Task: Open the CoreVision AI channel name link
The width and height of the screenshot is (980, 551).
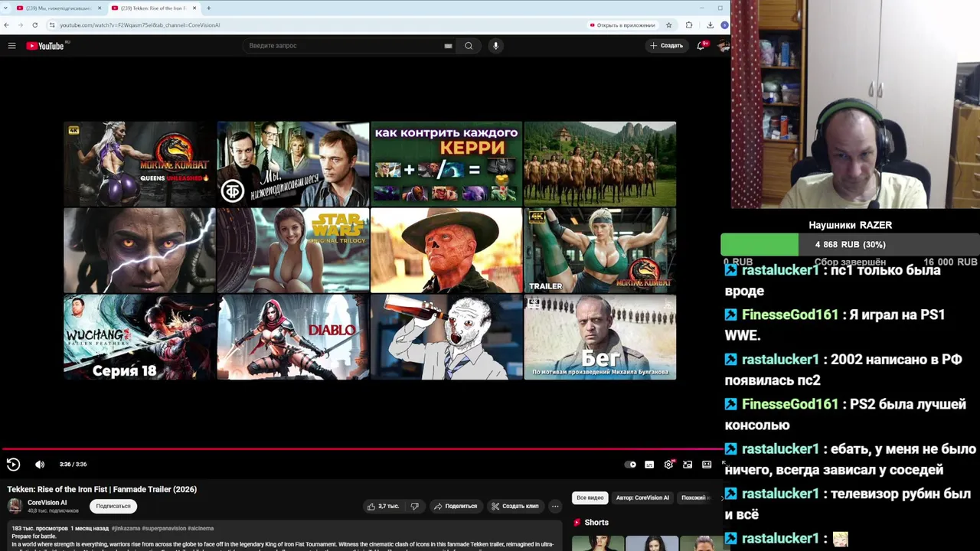Action: 47,503
